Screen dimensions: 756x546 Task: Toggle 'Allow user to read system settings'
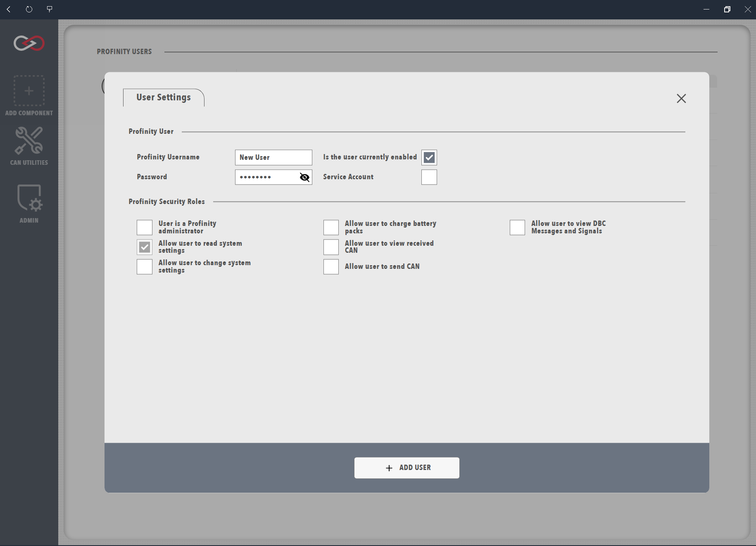(x=145, y=247)
